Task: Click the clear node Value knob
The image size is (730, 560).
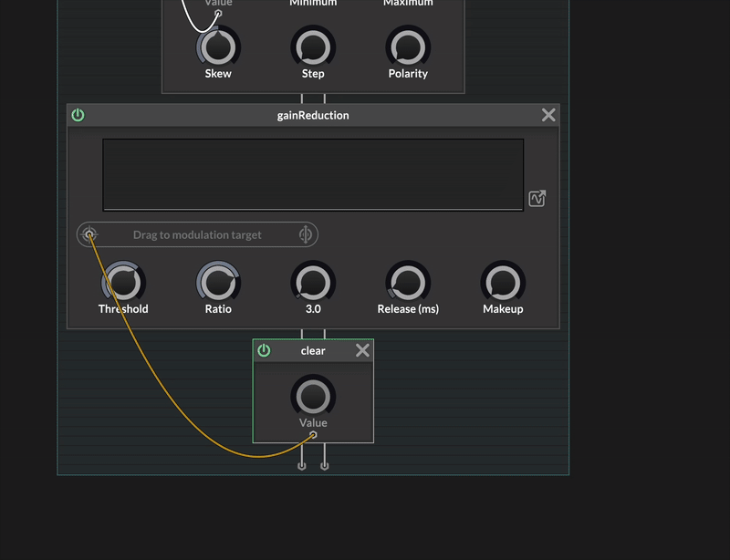Action: coord(313,397)
